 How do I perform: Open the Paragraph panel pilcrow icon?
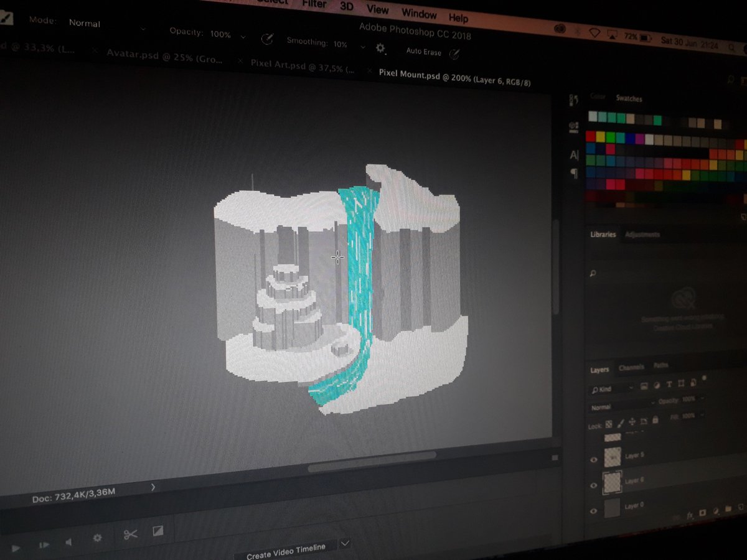pyautogui.click(x=574, y=172)
